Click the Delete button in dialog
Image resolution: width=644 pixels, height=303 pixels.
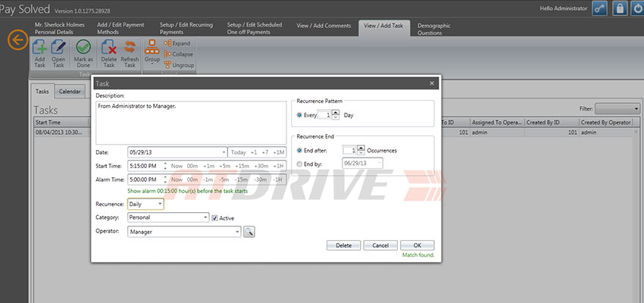tap(344, 245)
